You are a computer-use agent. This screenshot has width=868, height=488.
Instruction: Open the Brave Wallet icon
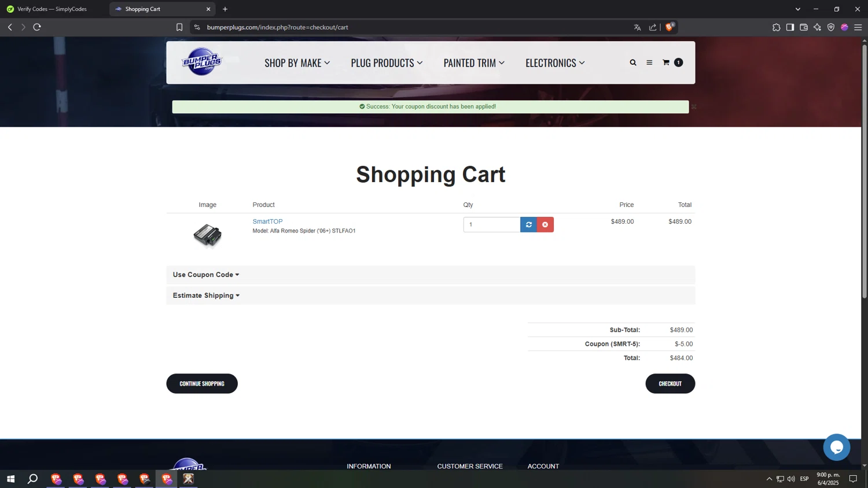[804, 27]
